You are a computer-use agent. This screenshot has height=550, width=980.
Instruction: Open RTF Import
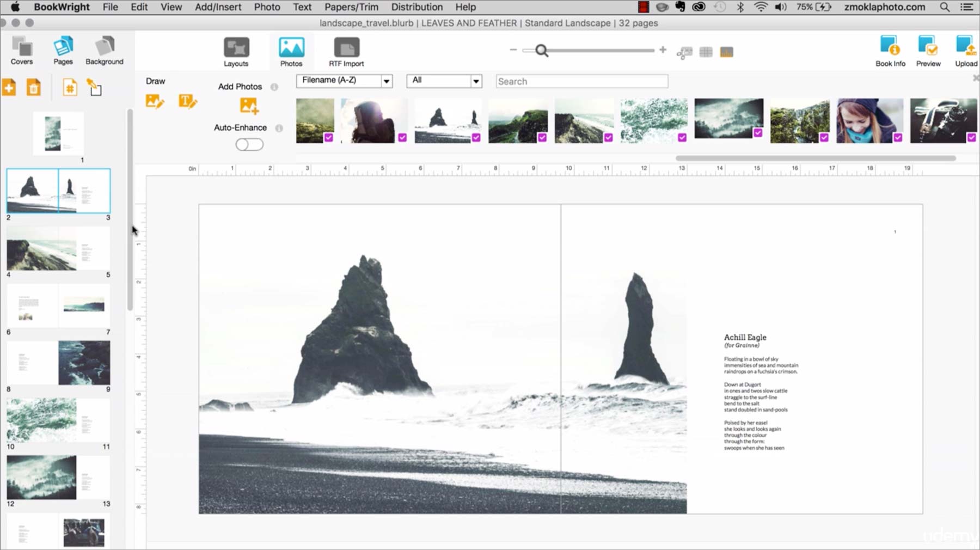[x=346, y=52]
